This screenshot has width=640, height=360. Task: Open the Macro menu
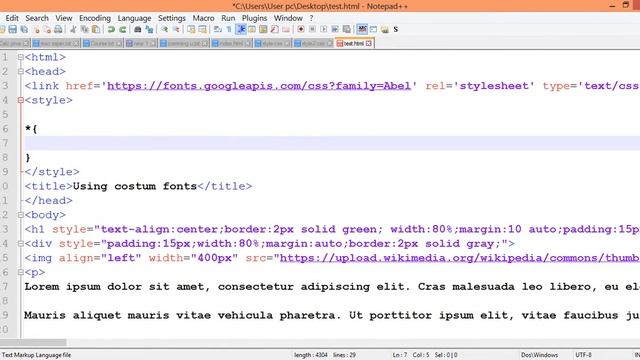click(x=203, y=18)
